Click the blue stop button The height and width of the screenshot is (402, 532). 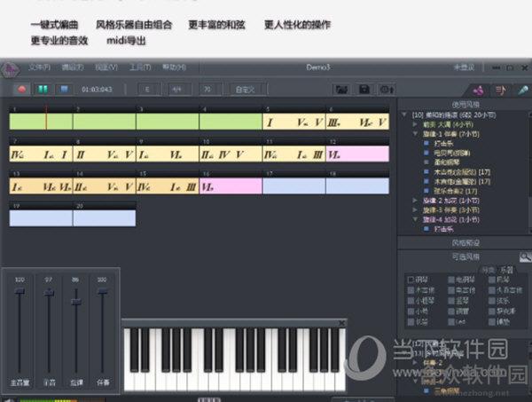click(x=64, y=90)
